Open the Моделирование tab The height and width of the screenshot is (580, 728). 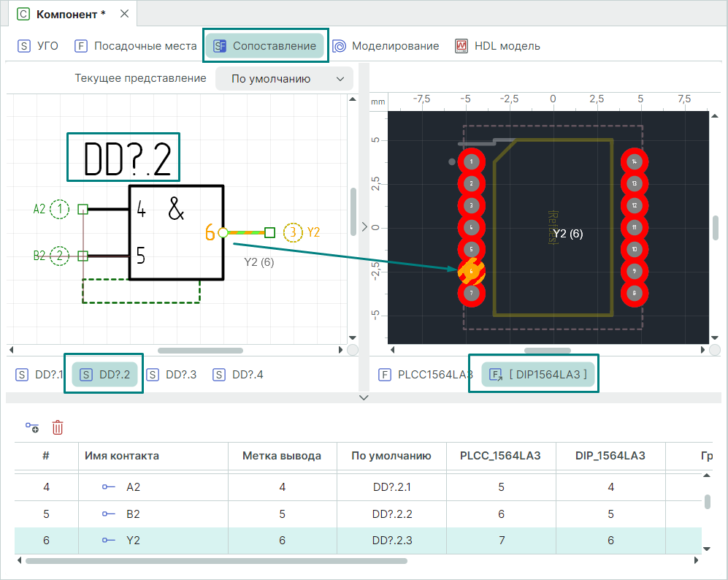(386, 46)
